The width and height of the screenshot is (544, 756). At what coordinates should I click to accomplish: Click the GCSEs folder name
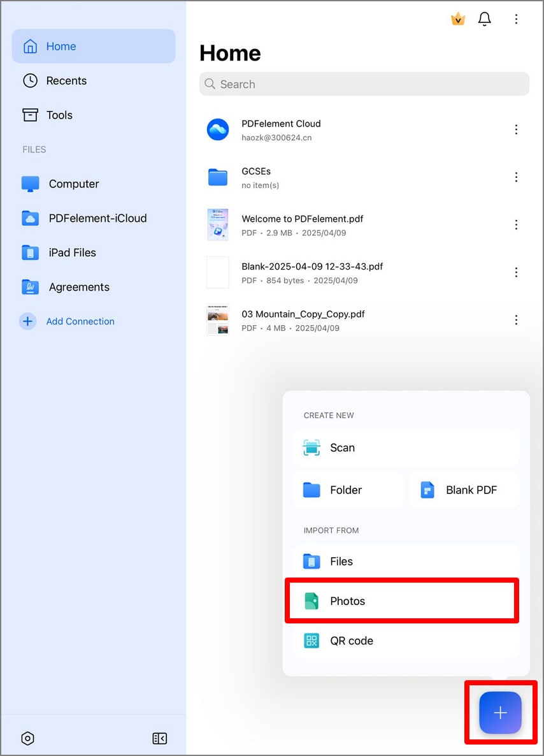point(256,171)
